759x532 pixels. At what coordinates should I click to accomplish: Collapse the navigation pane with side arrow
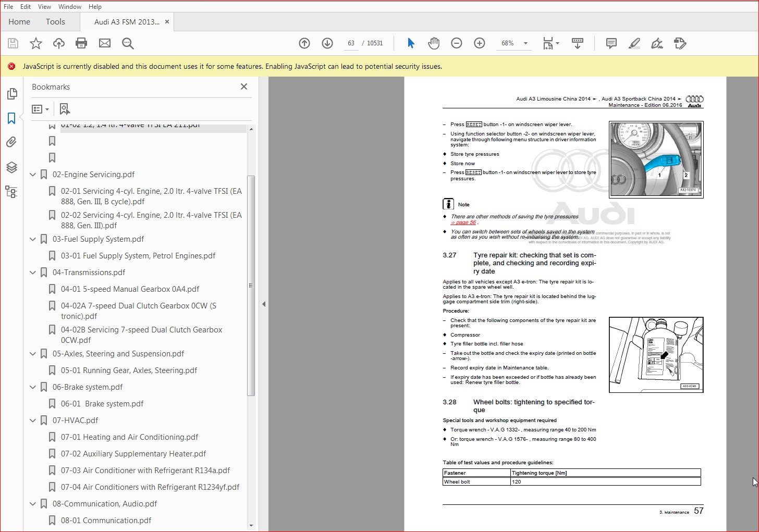point(264,304)
